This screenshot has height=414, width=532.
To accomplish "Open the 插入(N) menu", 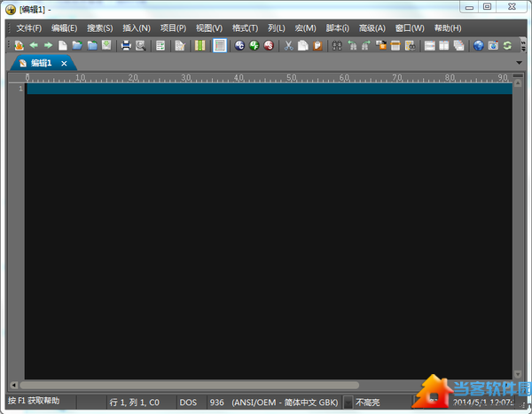I will [x=137, y=28].
